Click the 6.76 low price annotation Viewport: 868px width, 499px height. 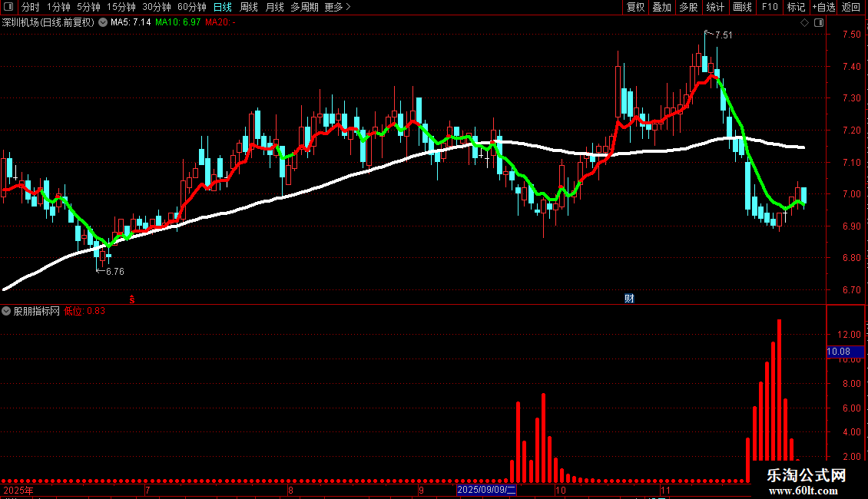115,272
